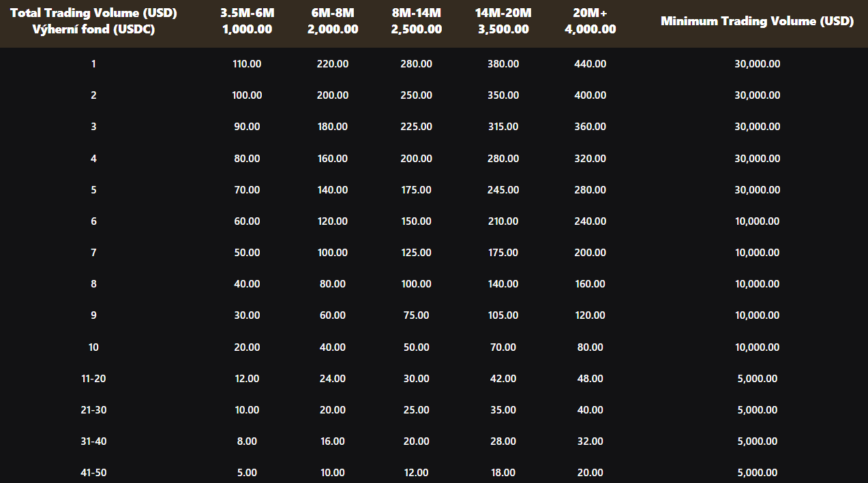Select the 105.00 prize for rank 9
Viewport: 868px width, 483px height.
[503, 315]
